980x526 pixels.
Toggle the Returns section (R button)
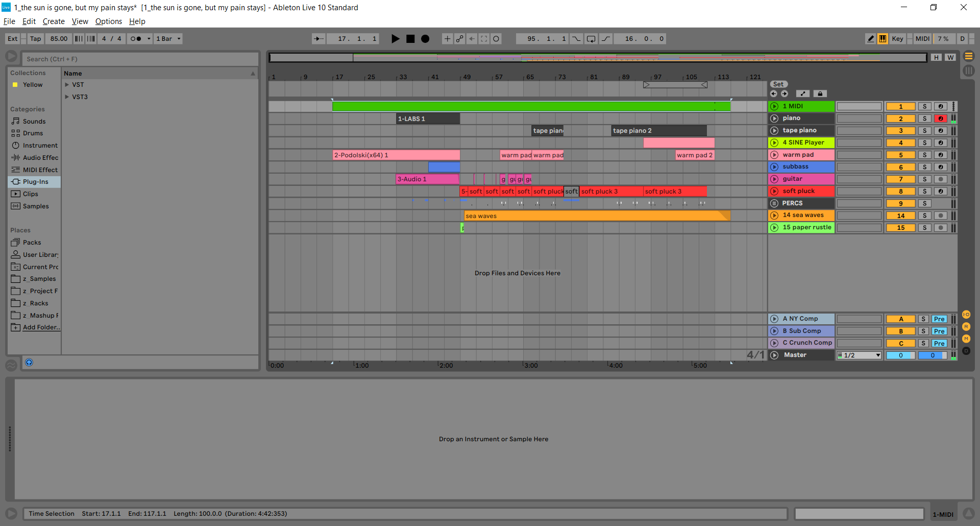pos(966,327)
